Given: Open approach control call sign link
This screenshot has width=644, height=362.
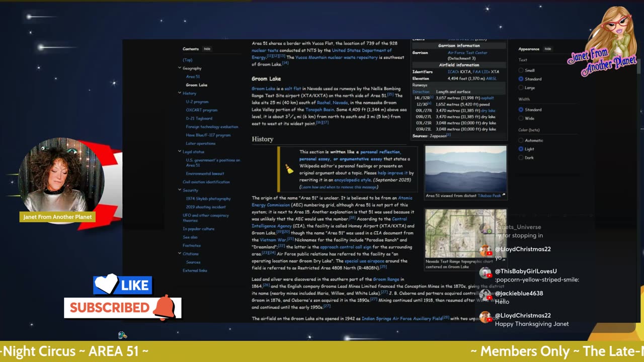Looking at the screenshot, I should coord(345,247).
